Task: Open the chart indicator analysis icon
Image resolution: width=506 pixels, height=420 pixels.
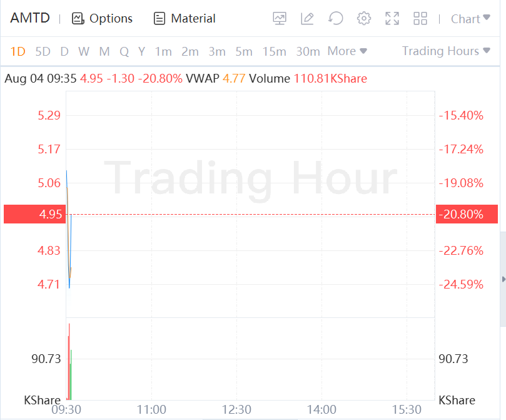Action: 280,19
